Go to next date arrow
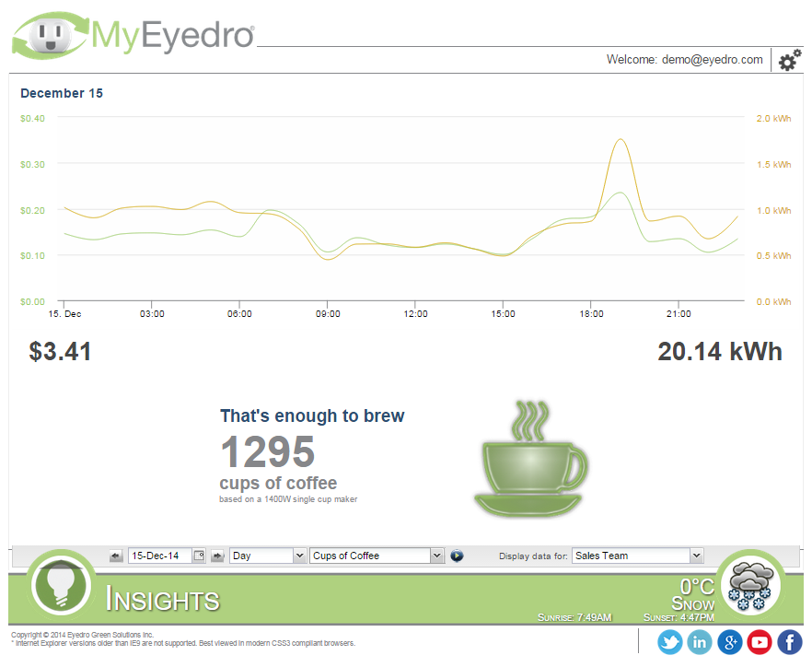 (217, 556)
